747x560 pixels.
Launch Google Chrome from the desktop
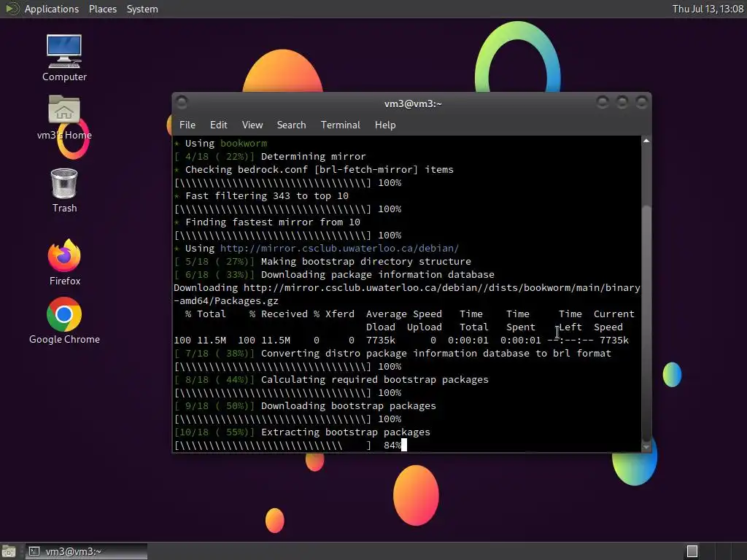click(x=64, y=321)
